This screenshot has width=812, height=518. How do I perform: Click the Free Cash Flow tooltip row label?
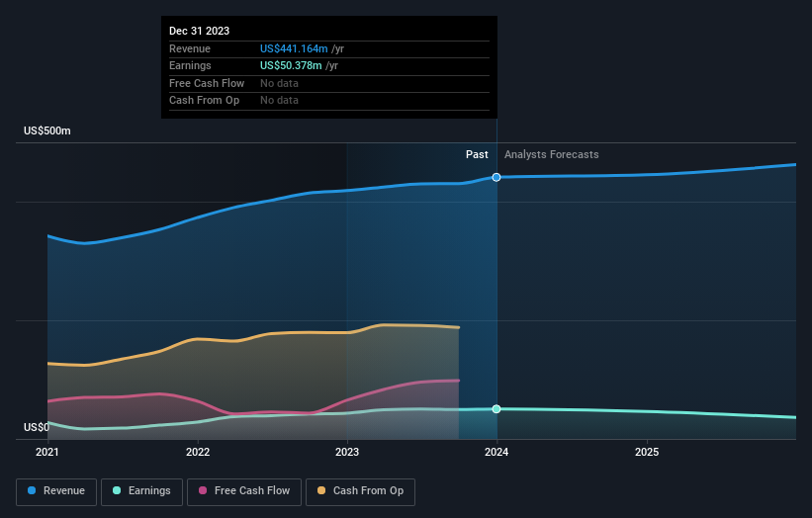207,83
